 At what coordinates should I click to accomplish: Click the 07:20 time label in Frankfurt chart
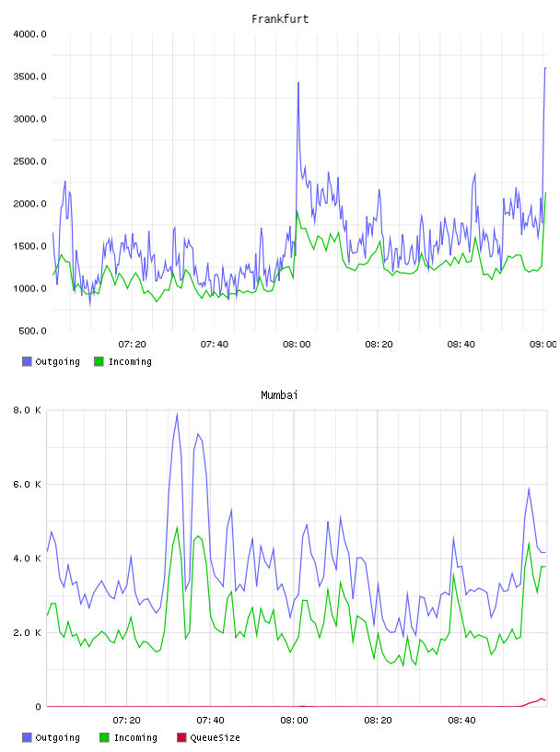133,345
